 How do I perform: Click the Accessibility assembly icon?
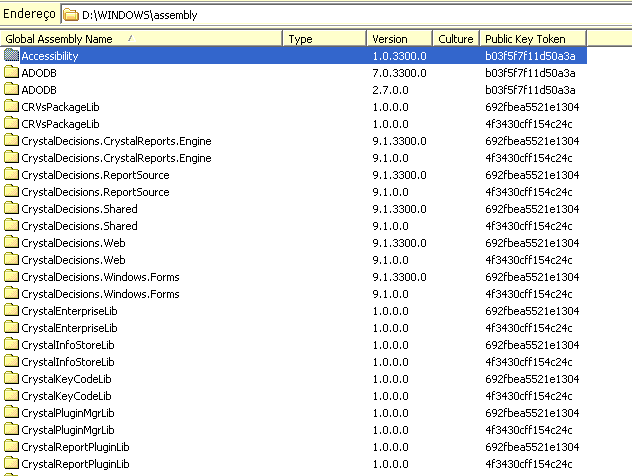(11, 55)
